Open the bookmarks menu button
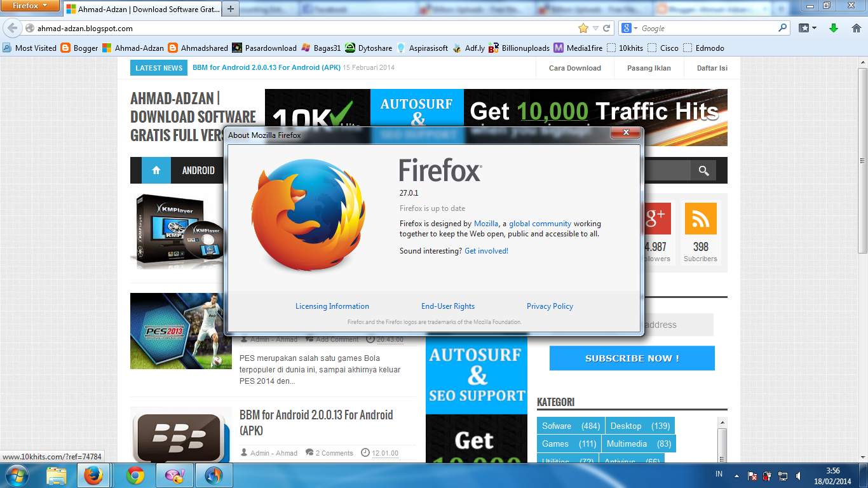Viewport: 868px width, 488px height. pos(808,29)
